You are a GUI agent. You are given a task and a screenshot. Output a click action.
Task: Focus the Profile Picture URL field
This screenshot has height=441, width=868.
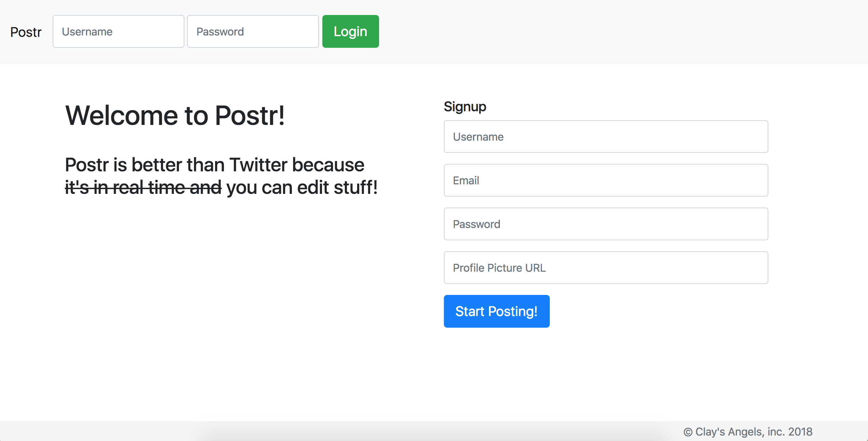coord(606,268)
